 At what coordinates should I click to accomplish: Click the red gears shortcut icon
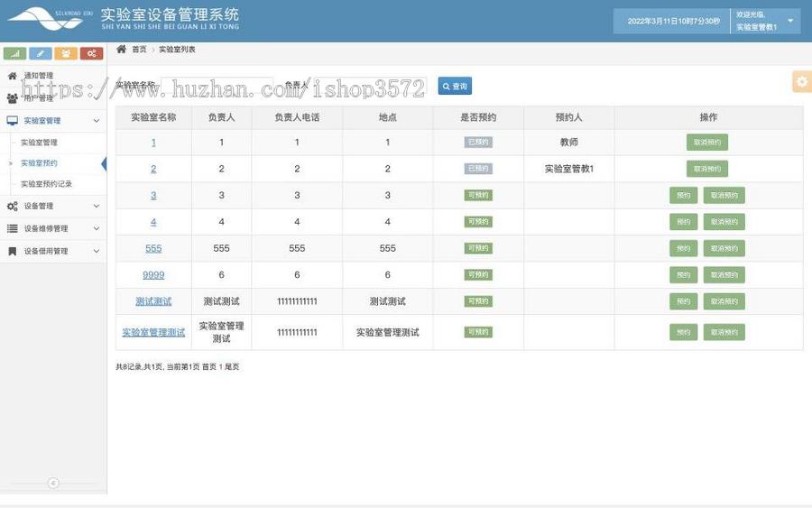pos(92,53)
